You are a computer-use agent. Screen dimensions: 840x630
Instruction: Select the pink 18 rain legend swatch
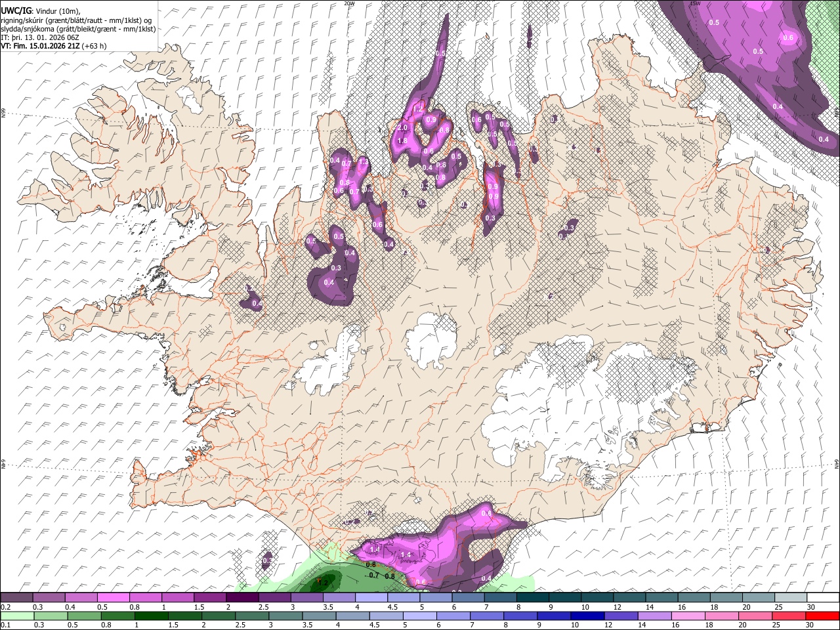click(x=722, y=616)
